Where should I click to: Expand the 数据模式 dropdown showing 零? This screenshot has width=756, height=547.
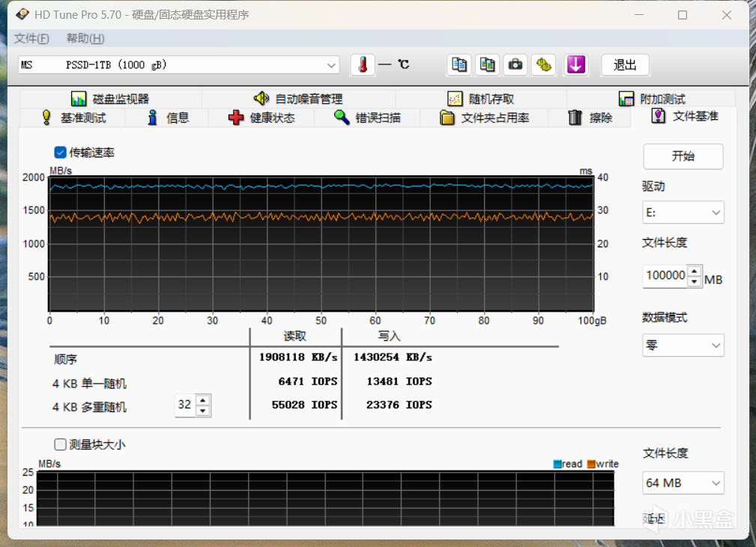(683, 345)
